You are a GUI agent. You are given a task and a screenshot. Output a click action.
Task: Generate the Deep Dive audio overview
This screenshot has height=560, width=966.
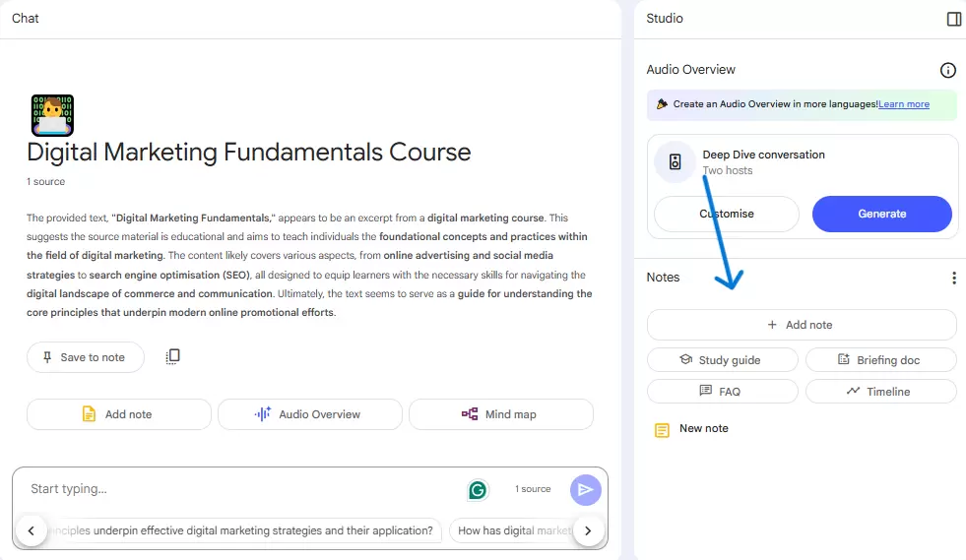(881, 214)
